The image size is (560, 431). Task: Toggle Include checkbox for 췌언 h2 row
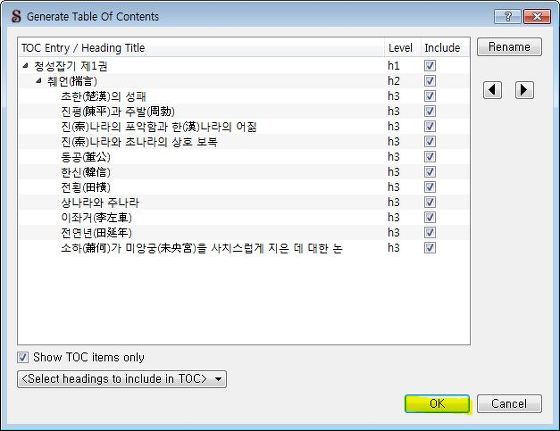(430, 81)
